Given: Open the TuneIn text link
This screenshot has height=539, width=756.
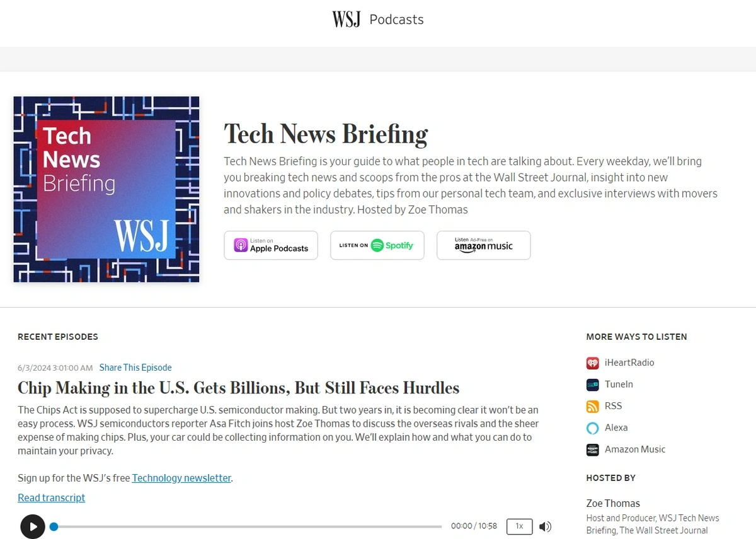Looking at the screenshot, I should [619, 384].
